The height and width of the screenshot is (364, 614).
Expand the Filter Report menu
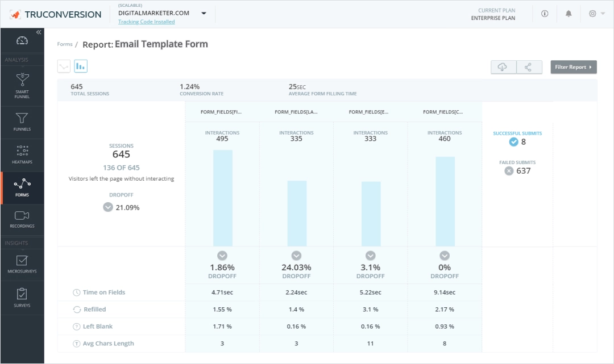[573, 67]
